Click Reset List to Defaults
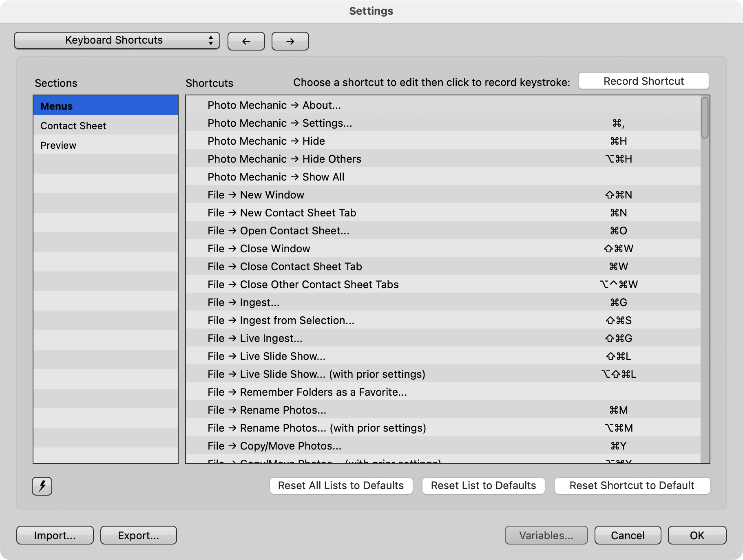The width and height of the screenshot is (743, 560). [483, 485]
